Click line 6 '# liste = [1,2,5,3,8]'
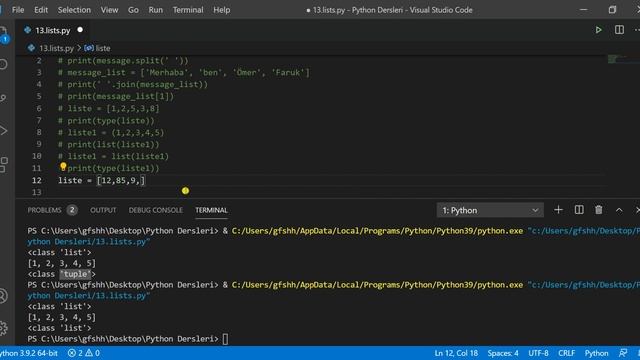Image resolution: width=640 pixels, height=360 pixels. 109,109
